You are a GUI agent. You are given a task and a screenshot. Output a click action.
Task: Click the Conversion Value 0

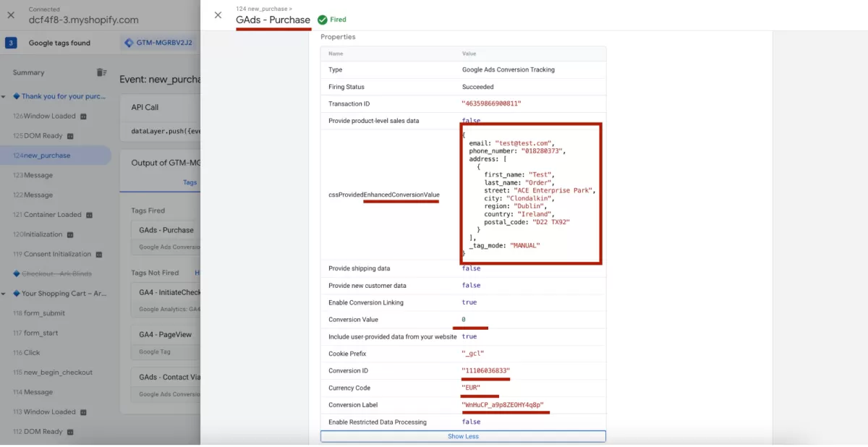[464, 320]
